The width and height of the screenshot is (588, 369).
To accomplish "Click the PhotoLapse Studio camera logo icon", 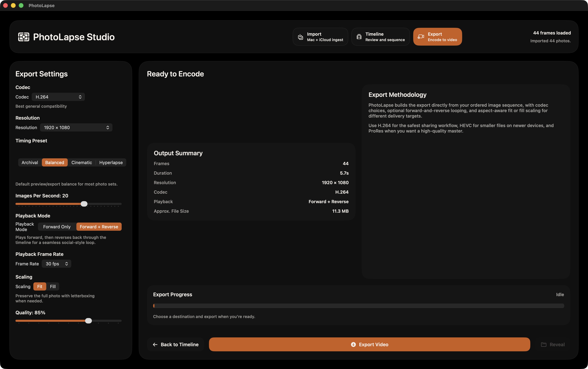I will 23,37.
